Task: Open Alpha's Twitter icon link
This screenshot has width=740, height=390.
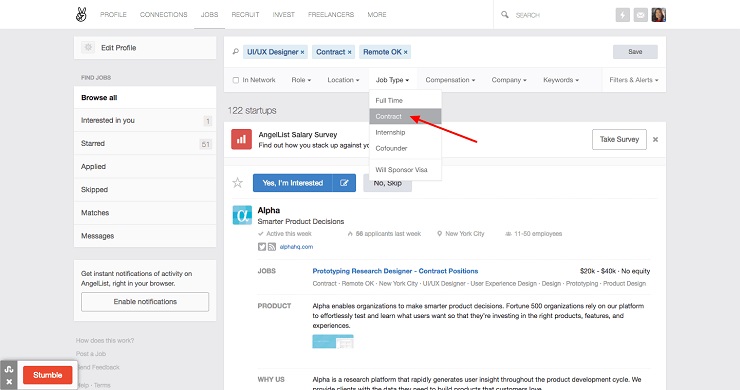Action: point(262,246)
